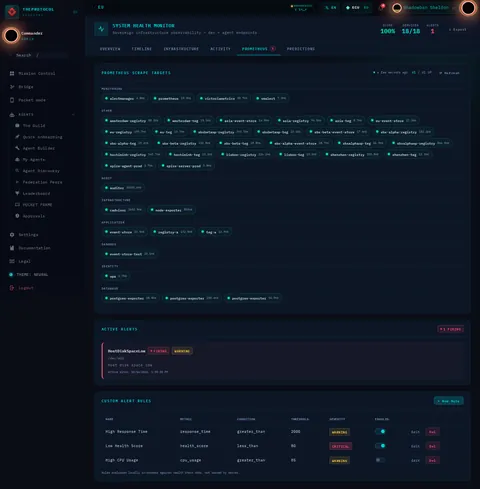The image size is (480, 489).
Task: Click the Export button
Action: pos(458,30)
